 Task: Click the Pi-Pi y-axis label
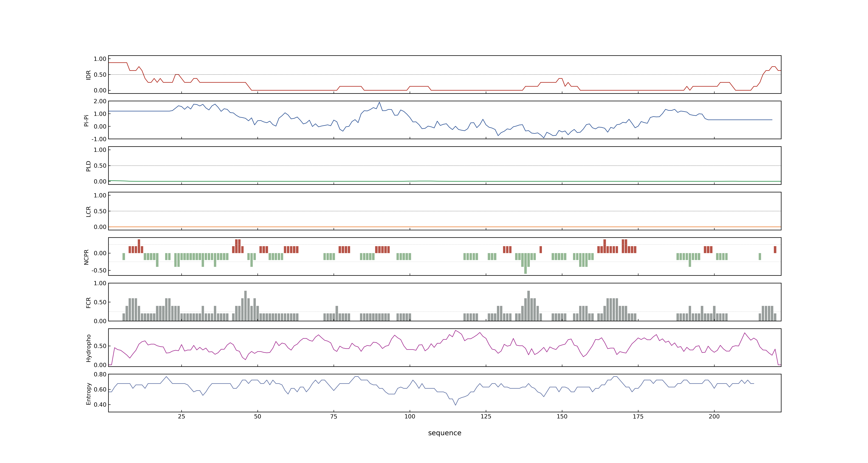click(x=86, y=120)
